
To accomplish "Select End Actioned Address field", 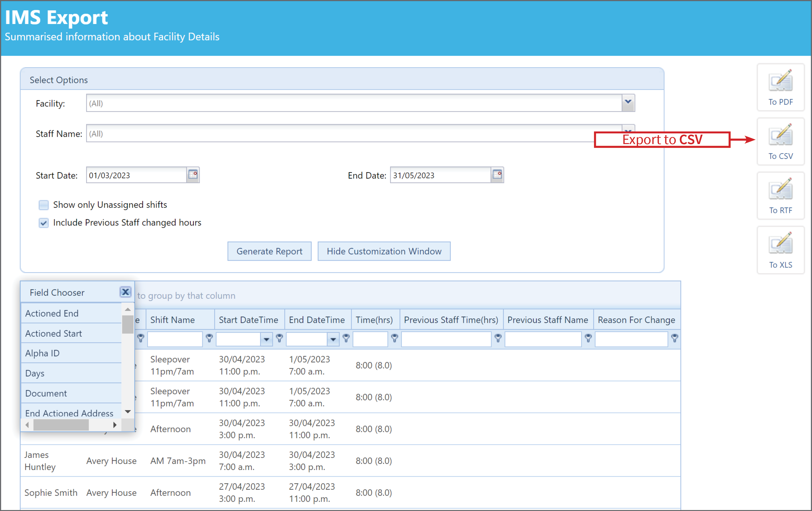I will 72,412.
